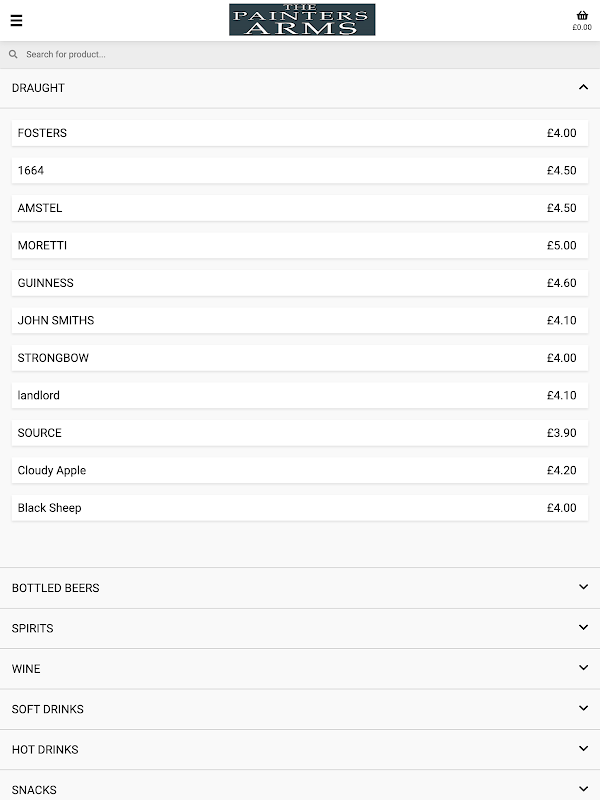600x800 pixels.
Task: Collapse the Draught section
Action: [583, 88]
